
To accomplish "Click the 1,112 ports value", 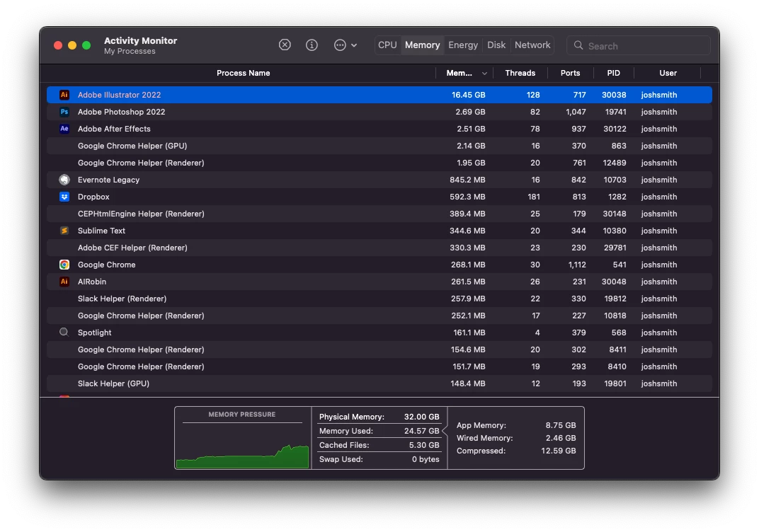I will pyautogui.click(x=576, y=265).
